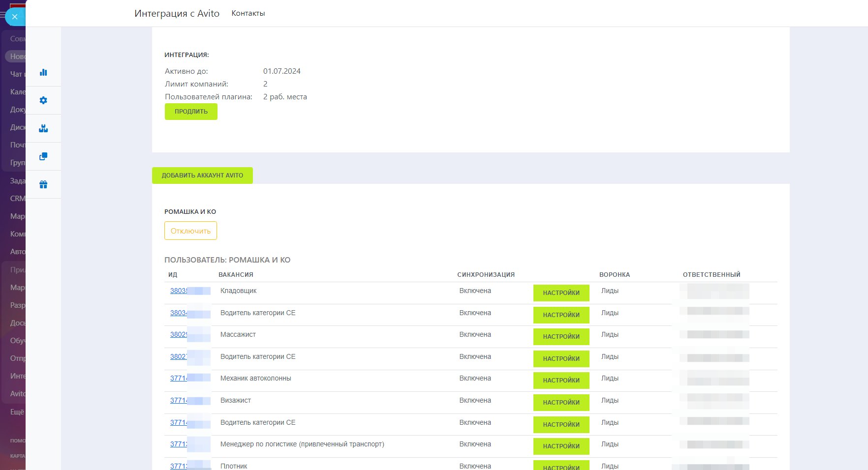Image resolution: width=868 pixels, height=470 pixels.
Task: Open the ID link for Кладовщик vacancy
Action: [179, 291]
